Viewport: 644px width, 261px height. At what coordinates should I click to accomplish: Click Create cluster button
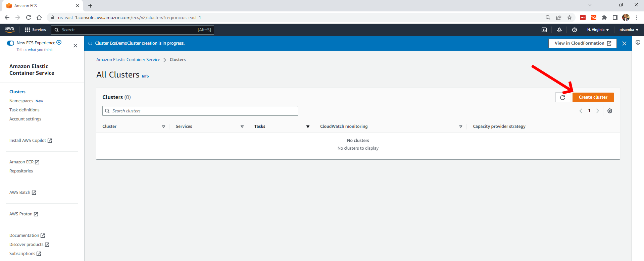[x=593, y=97]
